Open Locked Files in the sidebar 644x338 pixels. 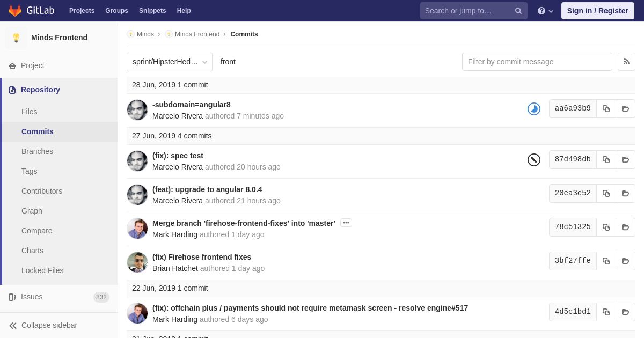click(42, 270)
